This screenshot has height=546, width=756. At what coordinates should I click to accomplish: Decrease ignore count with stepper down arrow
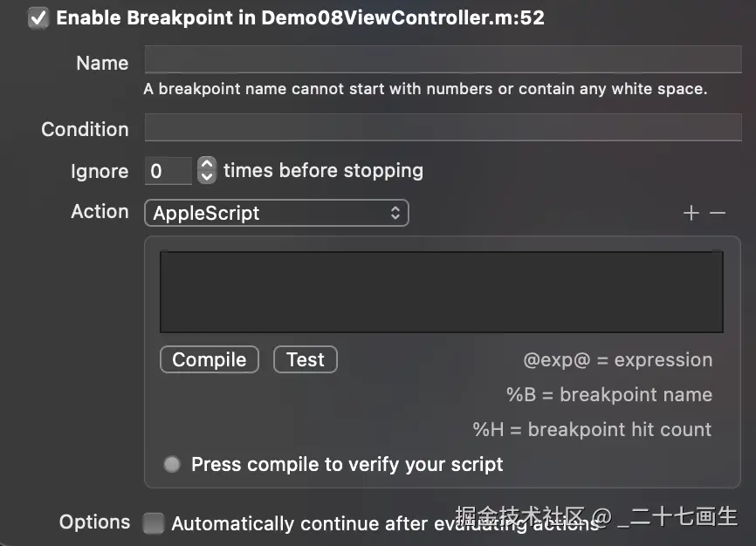click(x=207, y=177)
